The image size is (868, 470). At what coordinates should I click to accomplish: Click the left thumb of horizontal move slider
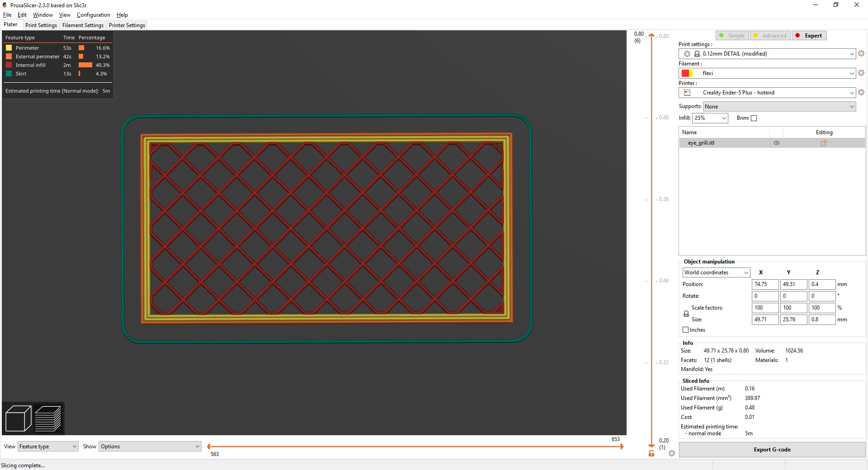(x=208, y=446)
